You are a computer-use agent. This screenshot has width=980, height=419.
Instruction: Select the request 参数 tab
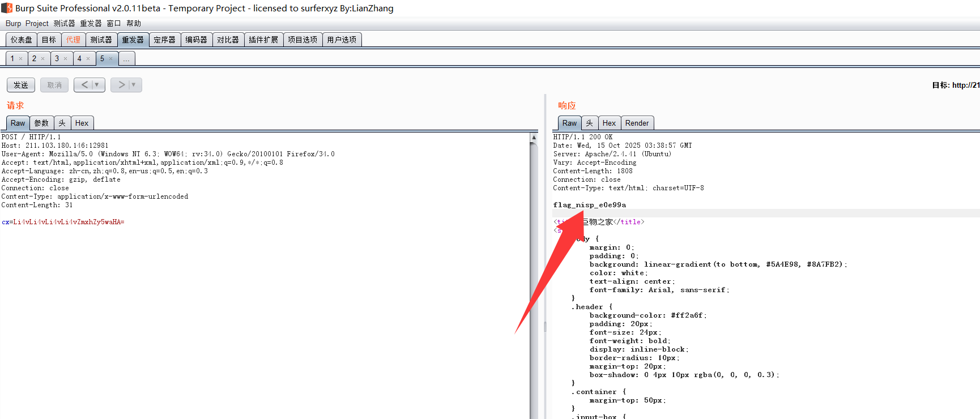point(41,123)
